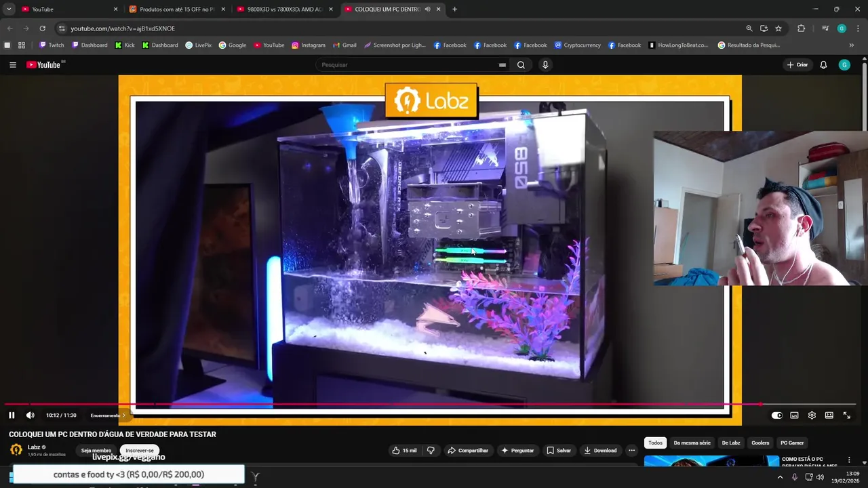Click the Download button

[x=600, y=451]
